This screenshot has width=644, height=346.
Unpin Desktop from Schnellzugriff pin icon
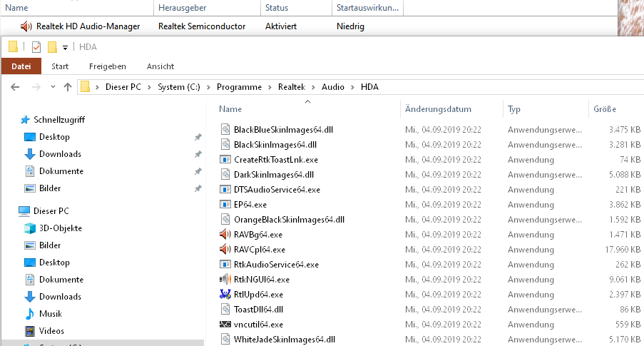tap(198, 137)
